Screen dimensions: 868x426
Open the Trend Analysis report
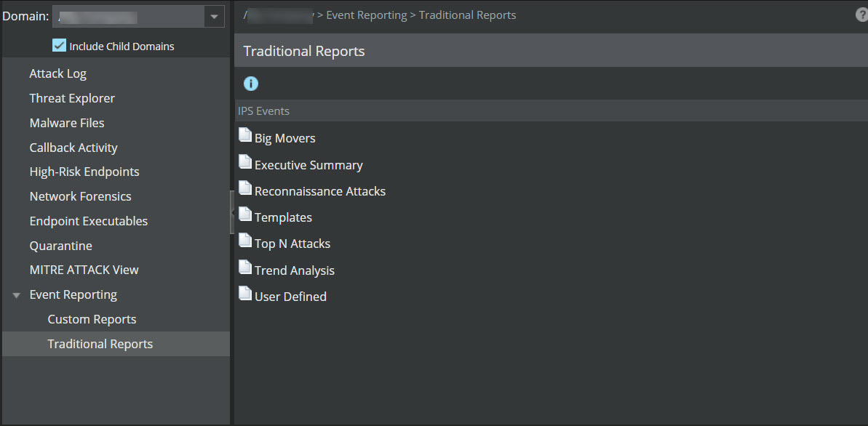[295, 270]
